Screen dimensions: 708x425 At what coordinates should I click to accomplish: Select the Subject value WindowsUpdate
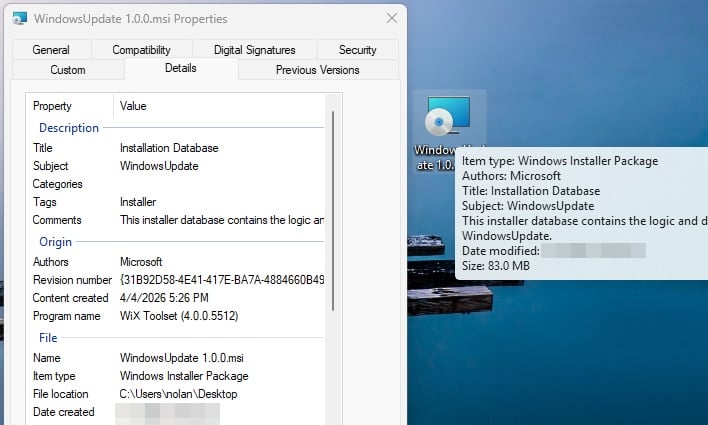[x=159, y=166]
